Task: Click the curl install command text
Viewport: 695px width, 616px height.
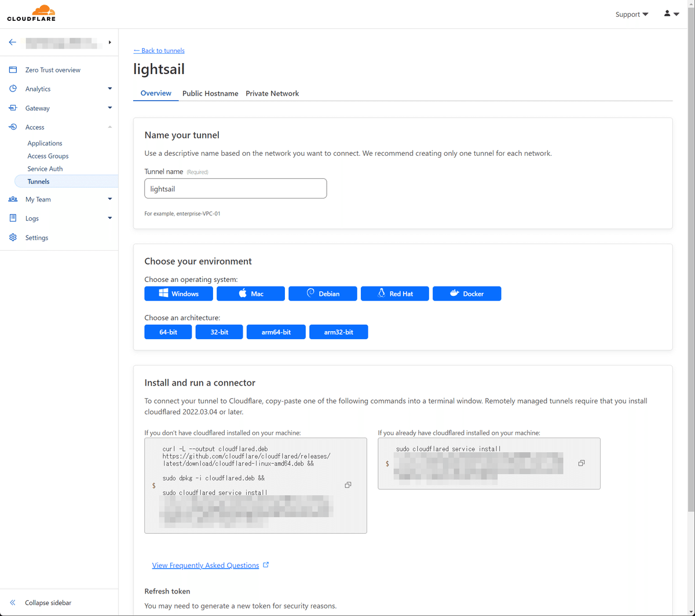Action: pyautogui.click(x=247, y=456)
